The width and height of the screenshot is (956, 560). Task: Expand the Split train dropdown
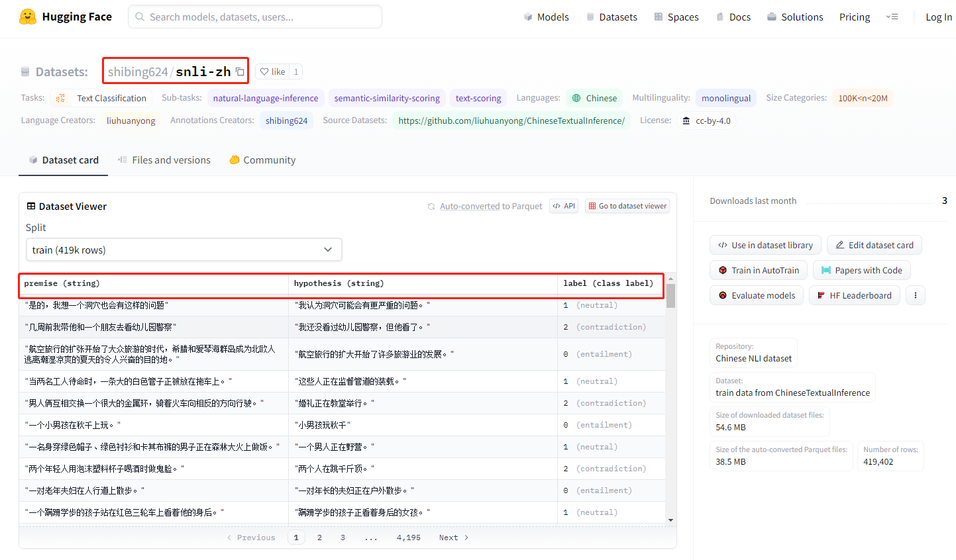click(184, 250)
